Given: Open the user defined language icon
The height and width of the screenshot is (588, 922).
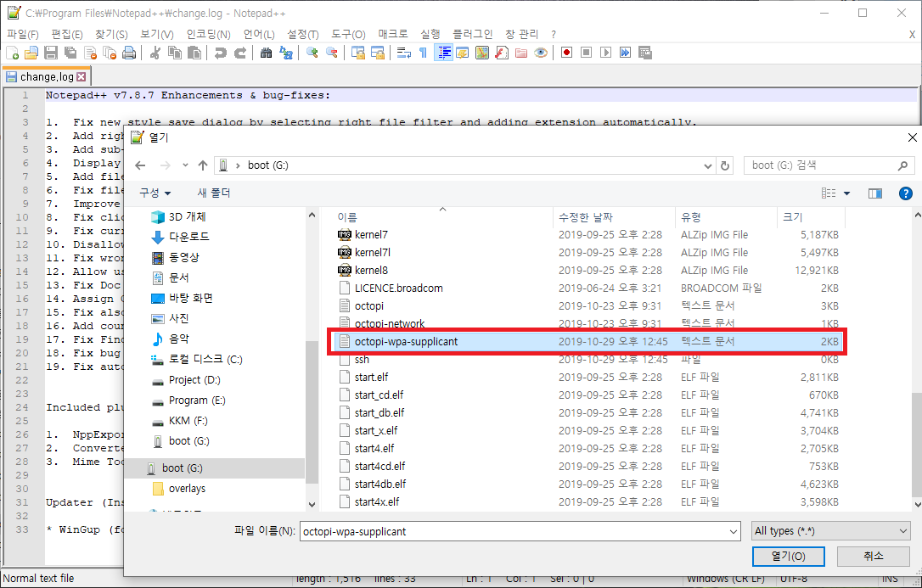Looking at the screenshot, I should (463, 53).
